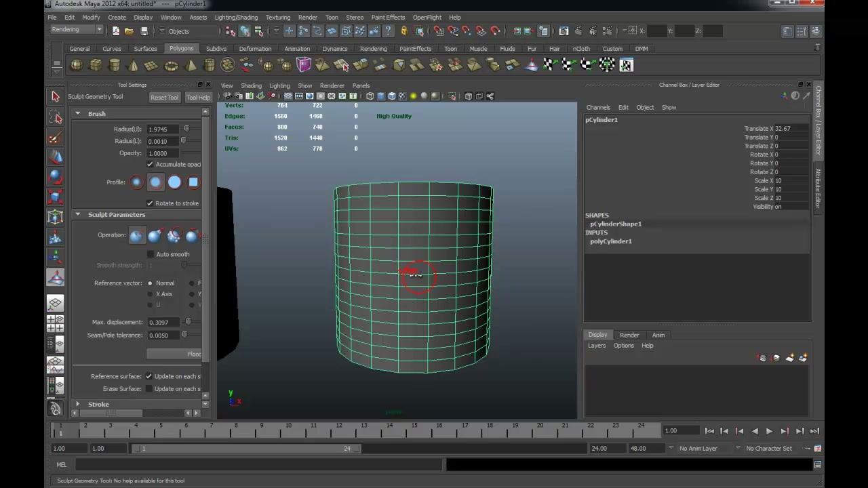Click the MEL command line field
The image size is (868, 488).
point(259,465)
